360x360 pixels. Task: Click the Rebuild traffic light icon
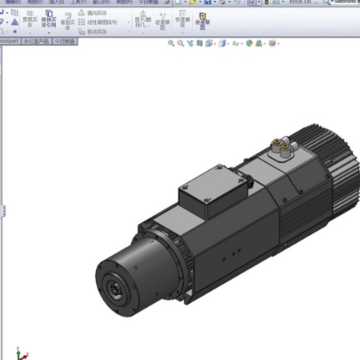(x=267, y=2)
